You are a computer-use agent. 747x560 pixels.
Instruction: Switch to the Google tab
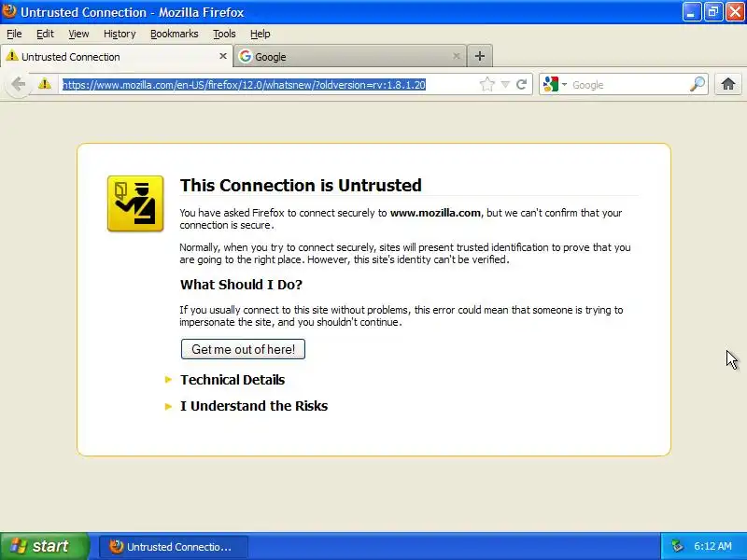350,56
